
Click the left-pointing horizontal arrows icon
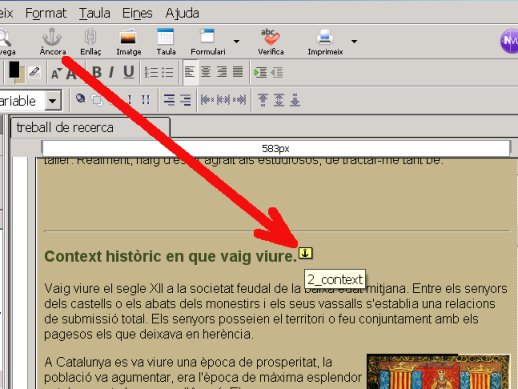point(207,99)
